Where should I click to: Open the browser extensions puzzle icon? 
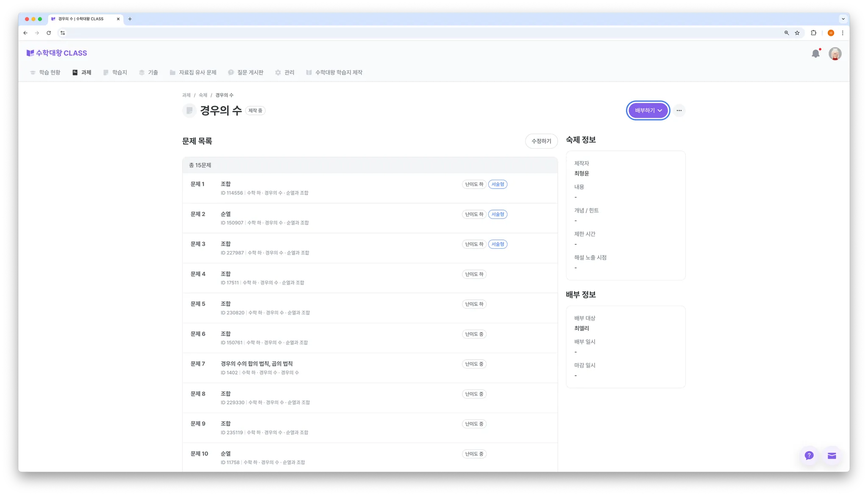(x=813, y=33)
